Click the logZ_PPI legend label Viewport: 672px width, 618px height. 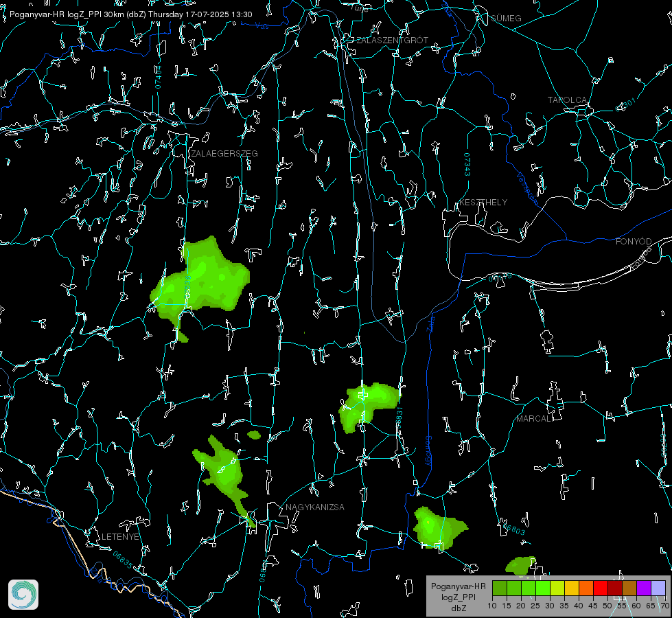pyautogui.click(x=458, y=597)
